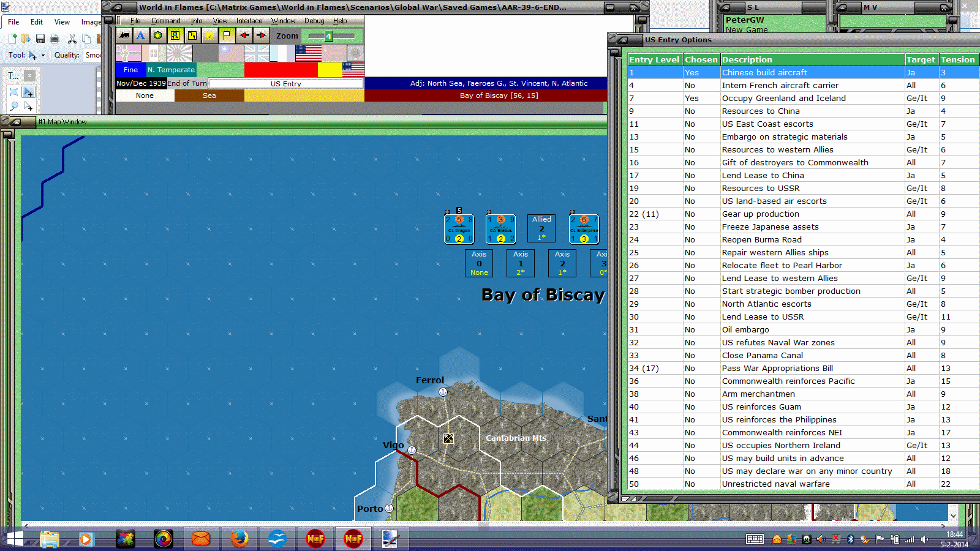
Task: Sort by the Entry Level column header
Action: 655,59
